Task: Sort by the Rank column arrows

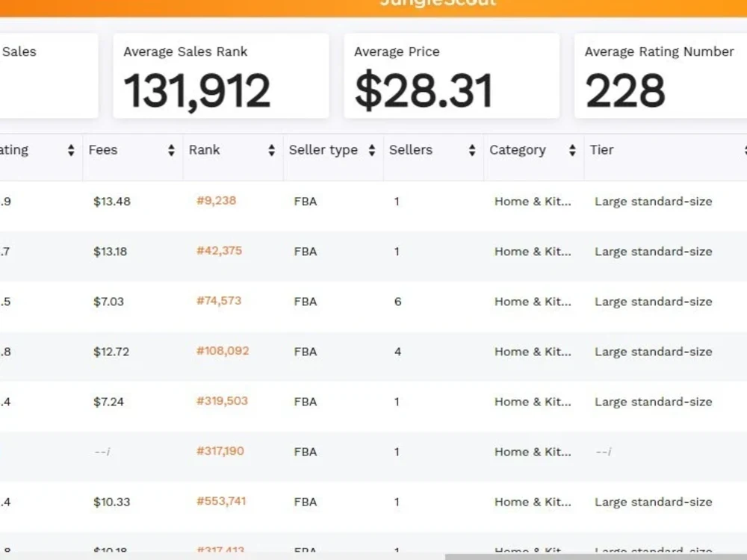Action: coord(272,151)
